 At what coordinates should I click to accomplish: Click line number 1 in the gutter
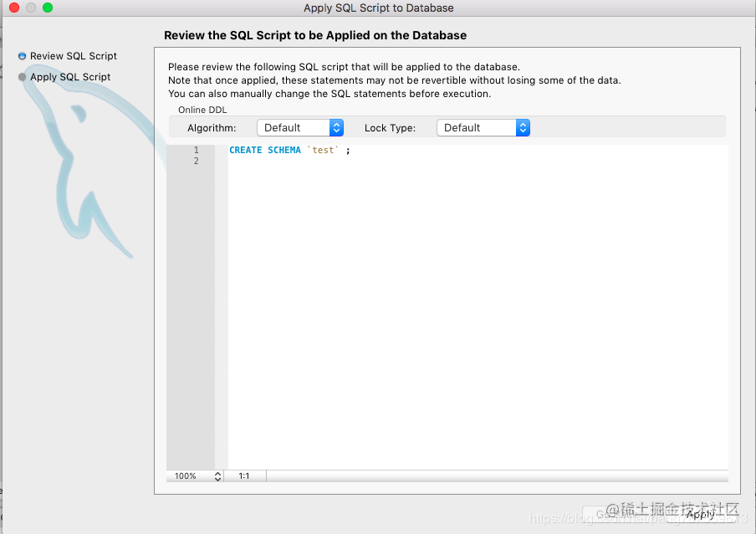tap(197, 150)
